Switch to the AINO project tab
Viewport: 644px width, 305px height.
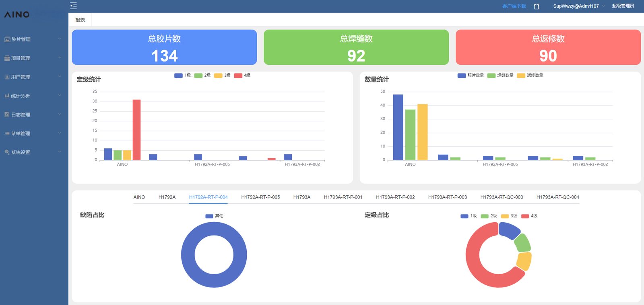[x=139, y=197]
